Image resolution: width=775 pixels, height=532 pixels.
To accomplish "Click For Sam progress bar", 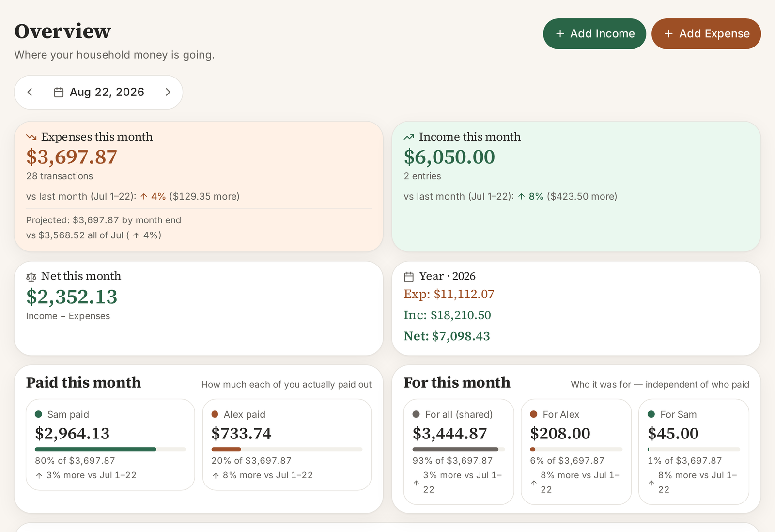I will tap(694, 449).
